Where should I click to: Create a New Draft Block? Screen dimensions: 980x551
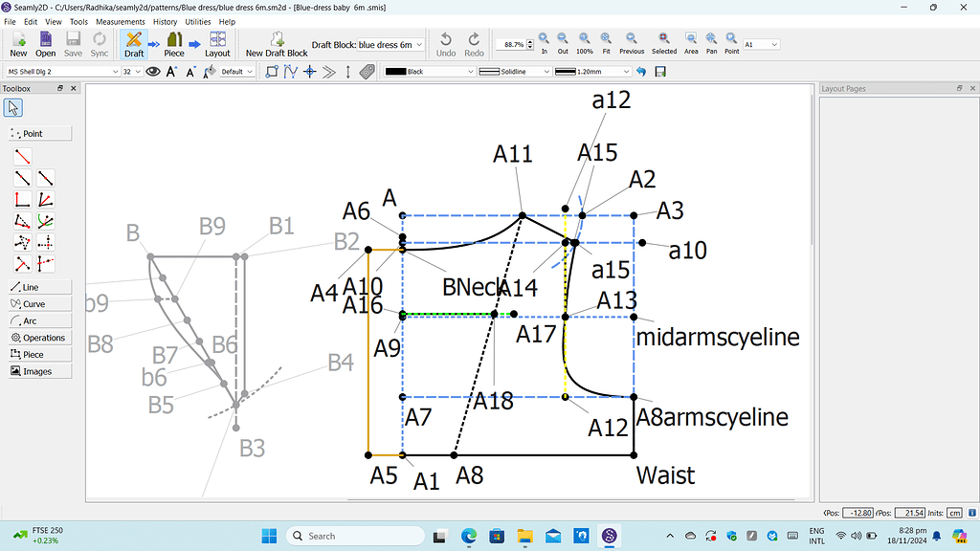(276, 42)
